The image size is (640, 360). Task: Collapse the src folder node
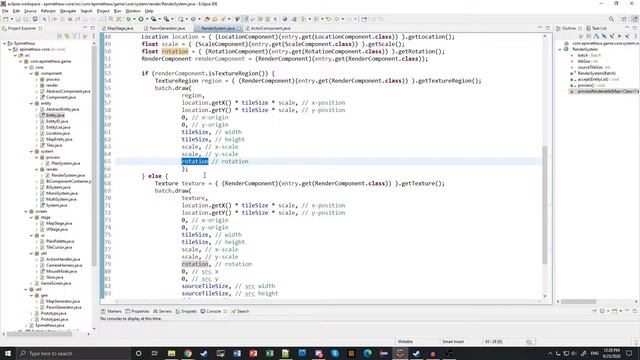[15, 56]
